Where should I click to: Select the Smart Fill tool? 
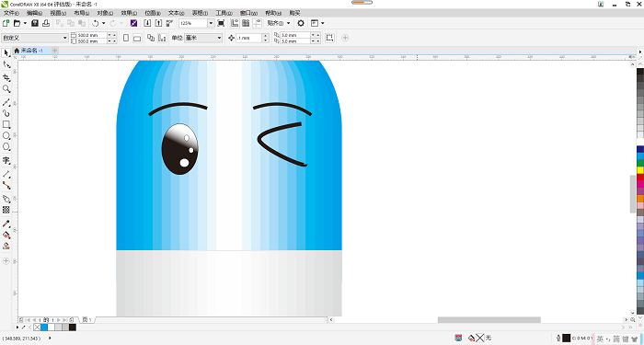6,246
